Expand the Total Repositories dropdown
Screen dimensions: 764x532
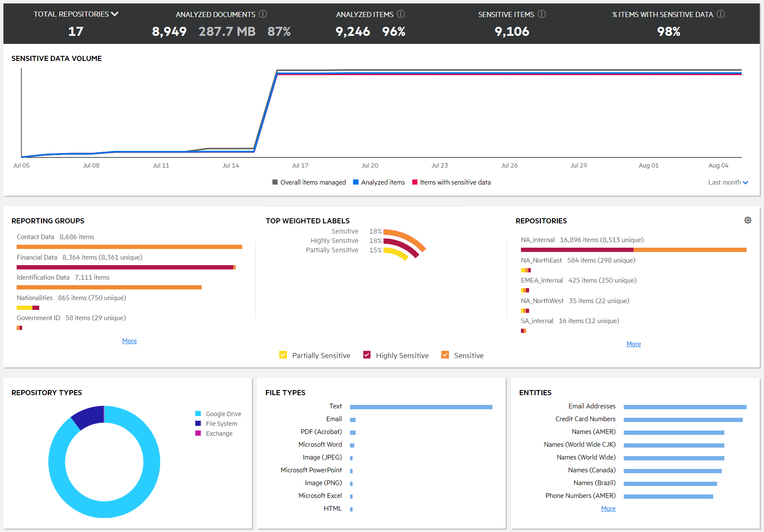(x=115, y=14)
